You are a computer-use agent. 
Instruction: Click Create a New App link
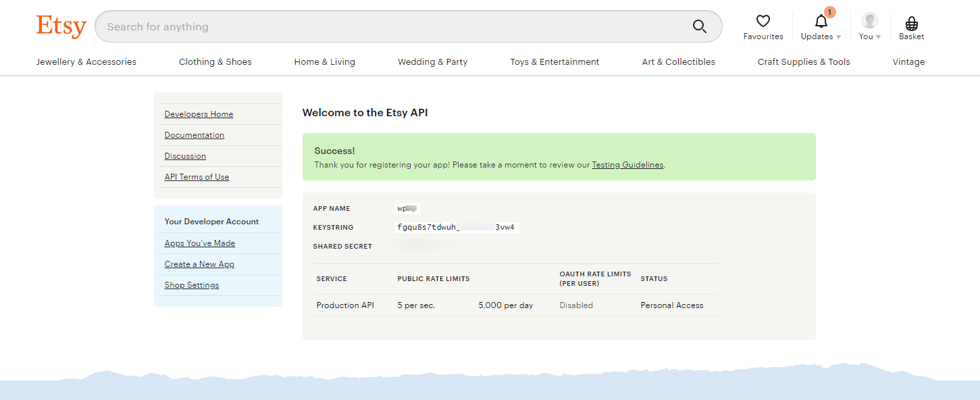pos(199,264)
